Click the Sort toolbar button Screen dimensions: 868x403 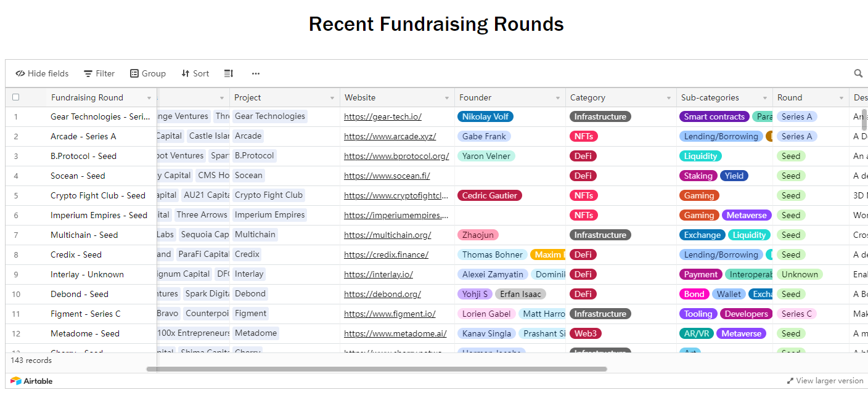pos(195,73)
